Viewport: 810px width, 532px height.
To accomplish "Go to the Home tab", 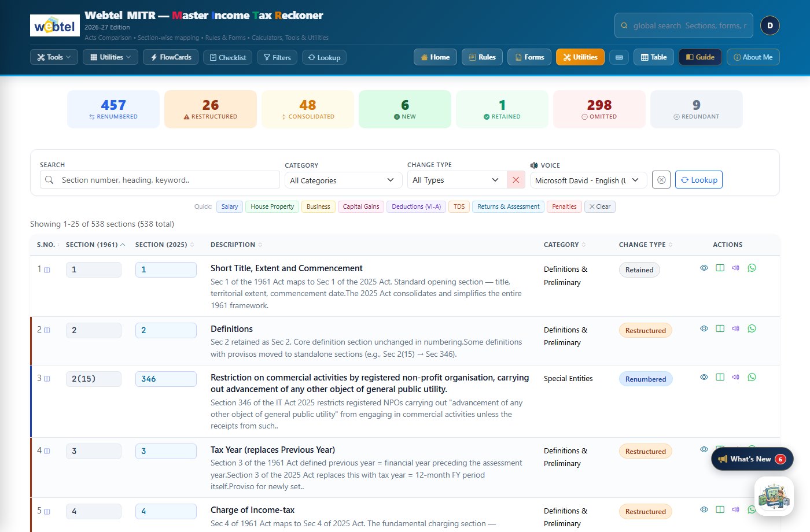I will pos(435,57).
